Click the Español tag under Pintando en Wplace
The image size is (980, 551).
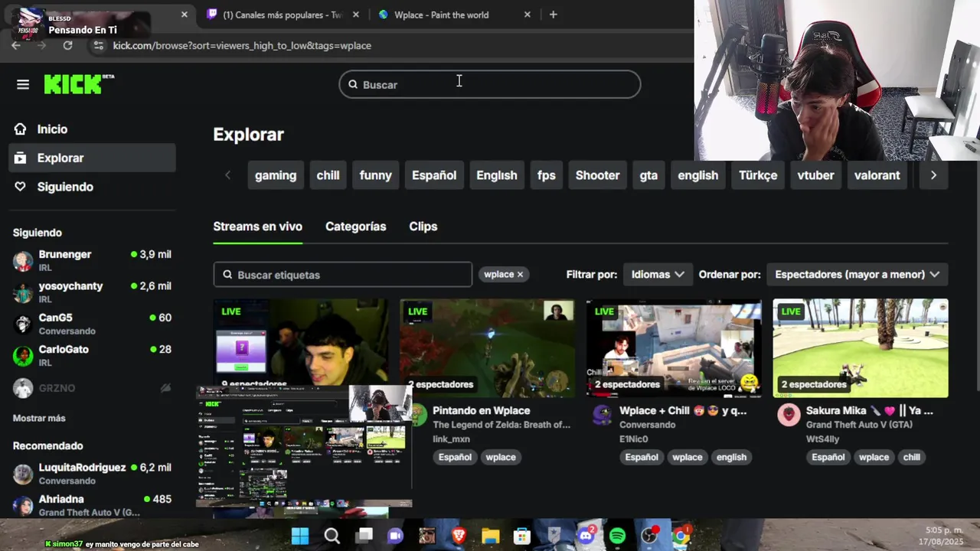click(x=455, y=457)
